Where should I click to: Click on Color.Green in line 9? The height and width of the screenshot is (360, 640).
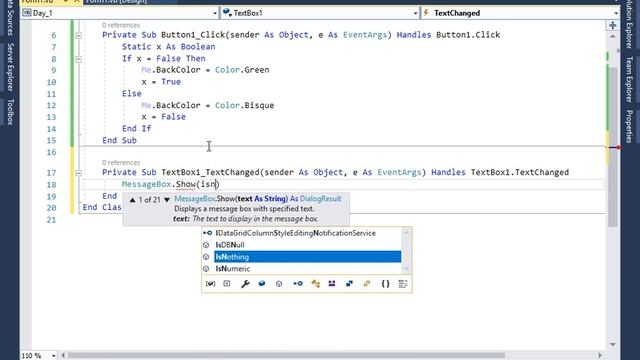(242, 70)
